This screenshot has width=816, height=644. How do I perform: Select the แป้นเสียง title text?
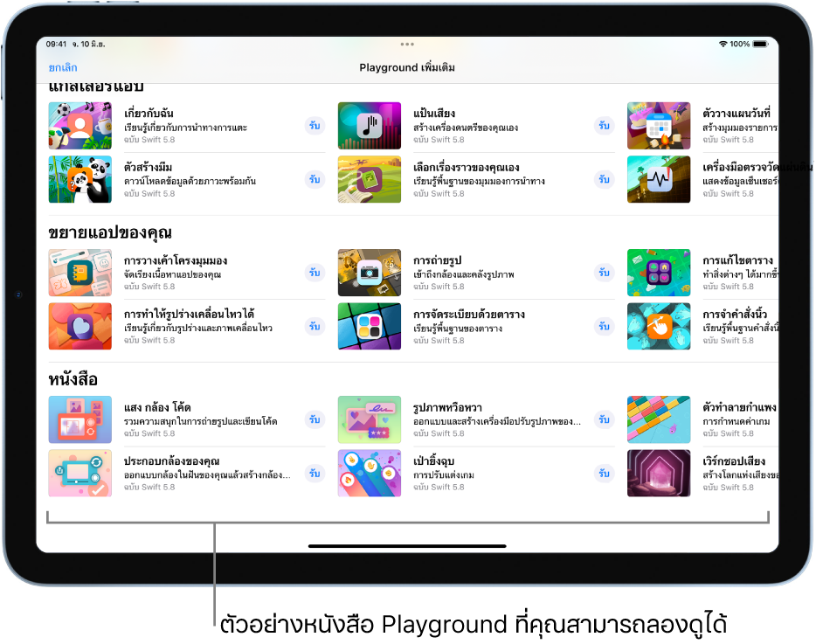434,113
